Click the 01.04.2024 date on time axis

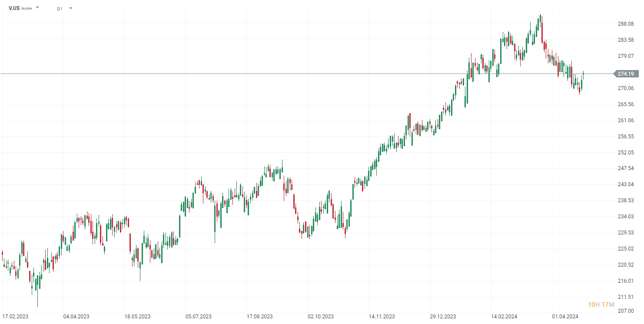tap(565, 316)
